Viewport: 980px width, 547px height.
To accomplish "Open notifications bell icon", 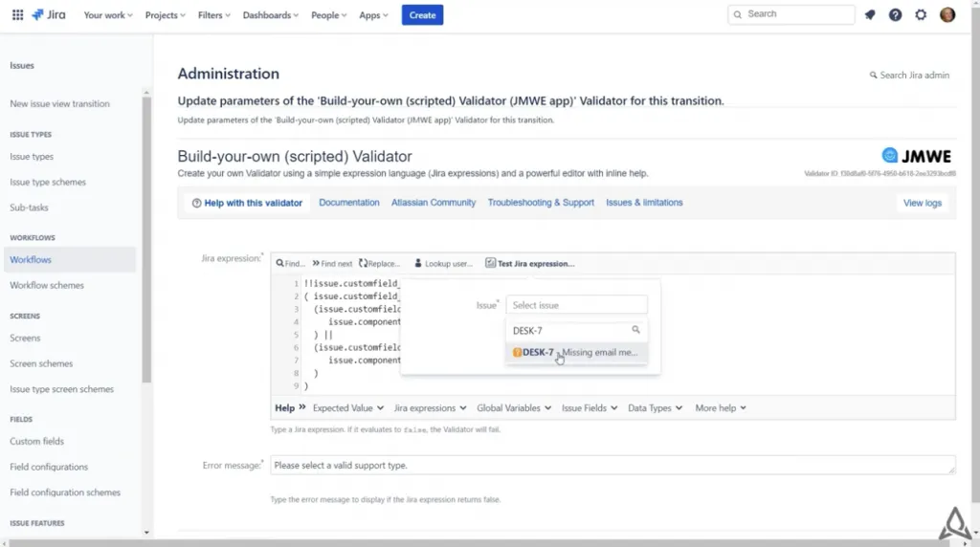I will (870, 15).
